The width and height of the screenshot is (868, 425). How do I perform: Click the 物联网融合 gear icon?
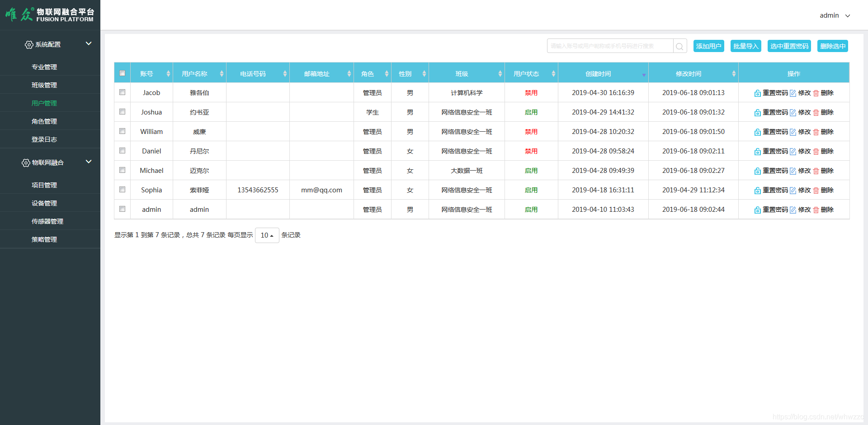(26, 163)
